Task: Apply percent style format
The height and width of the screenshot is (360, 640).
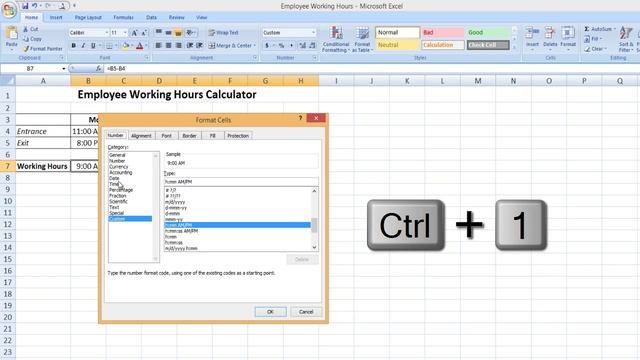Action: coord(281,45)
